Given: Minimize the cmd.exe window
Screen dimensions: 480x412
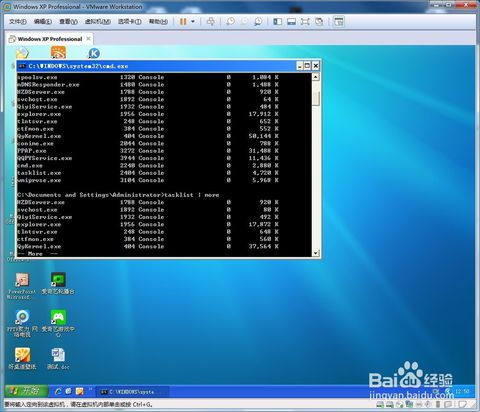Looking at the screenshot, I should pos(300,66).
